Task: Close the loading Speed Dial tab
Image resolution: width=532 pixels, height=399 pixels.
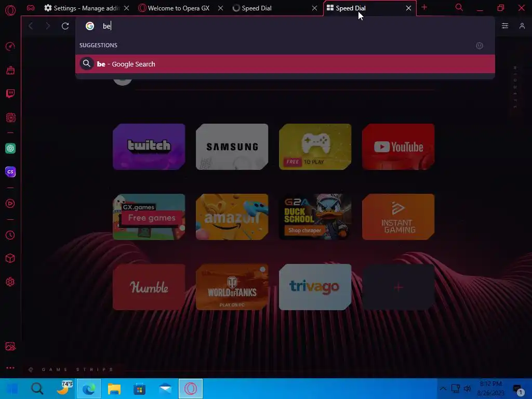Action: (x=314, y=8)
